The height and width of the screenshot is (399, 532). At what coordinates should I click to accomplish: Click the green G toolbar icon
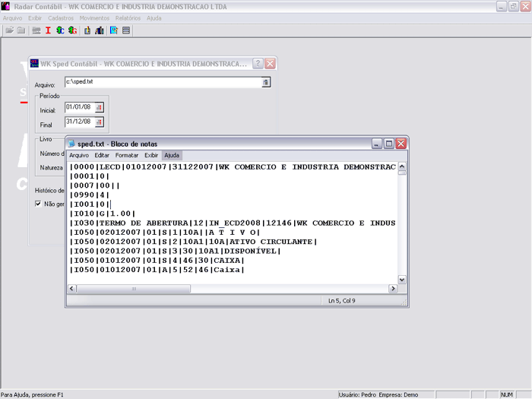click(72, 30)
